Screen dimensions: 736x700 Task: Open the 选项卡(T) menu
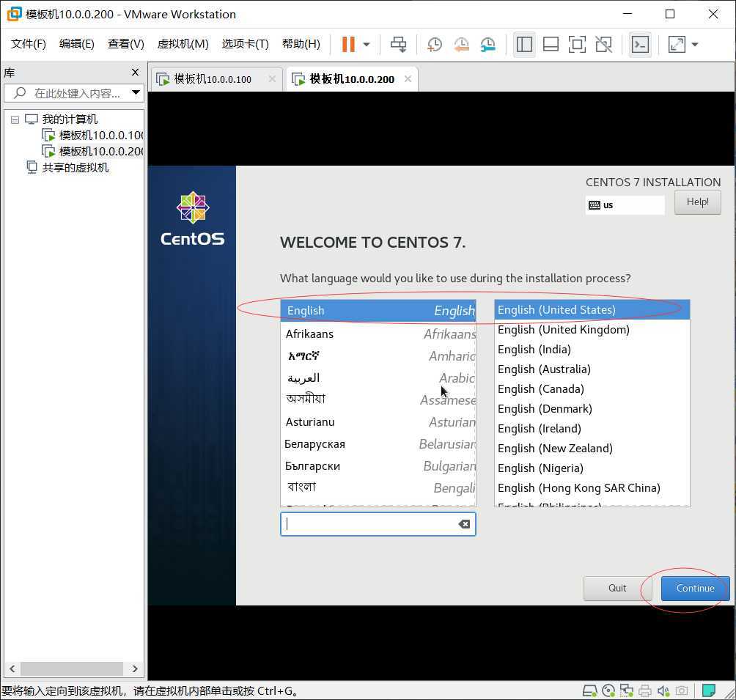(246, 44)
